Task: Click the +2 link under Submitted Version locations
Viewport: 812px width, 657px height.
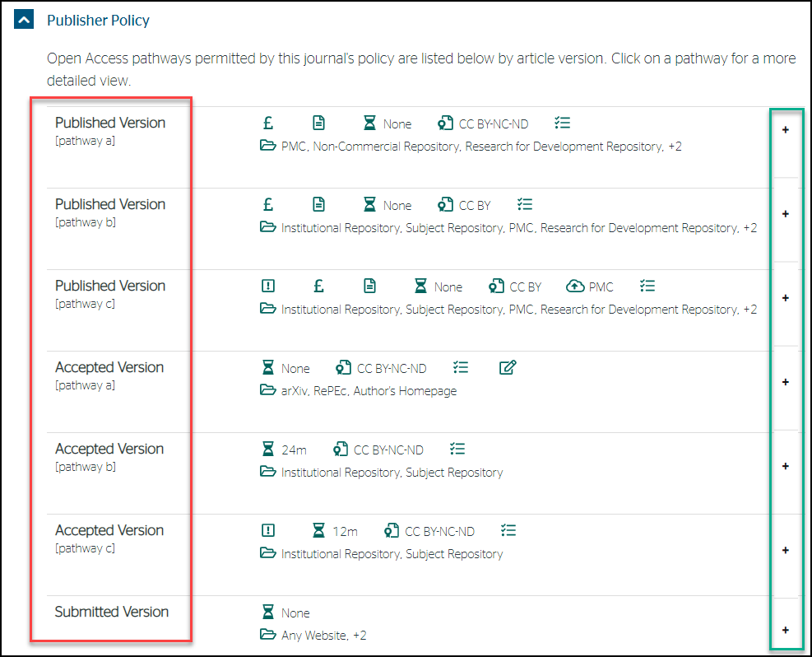Action: [358, 635]
